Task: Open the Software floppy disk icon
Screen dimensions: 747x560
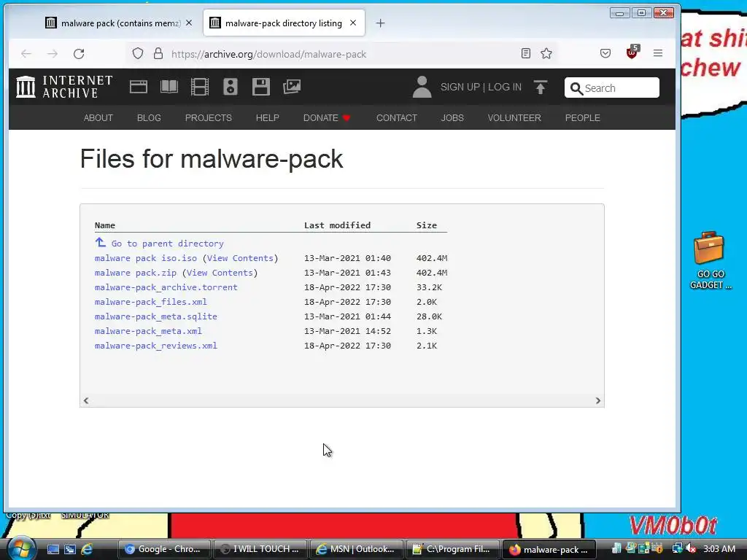Action: point(261,87)
